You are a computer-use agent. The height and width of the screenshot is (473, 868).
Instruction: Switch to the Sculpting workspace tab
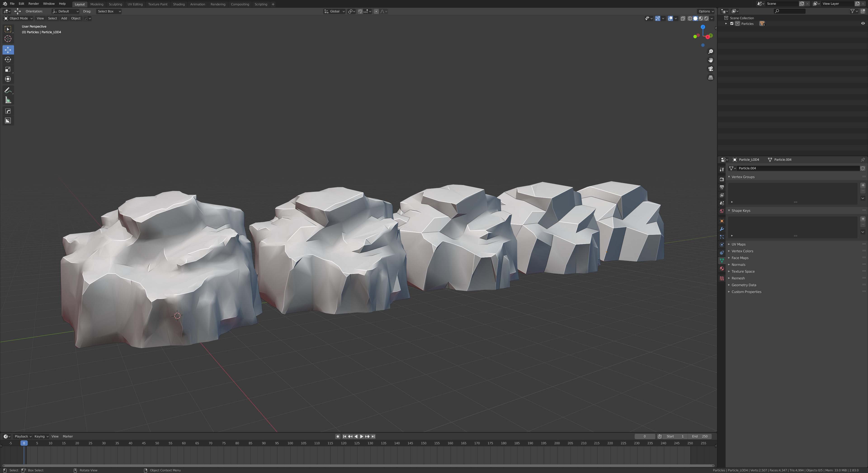(115, 4)
